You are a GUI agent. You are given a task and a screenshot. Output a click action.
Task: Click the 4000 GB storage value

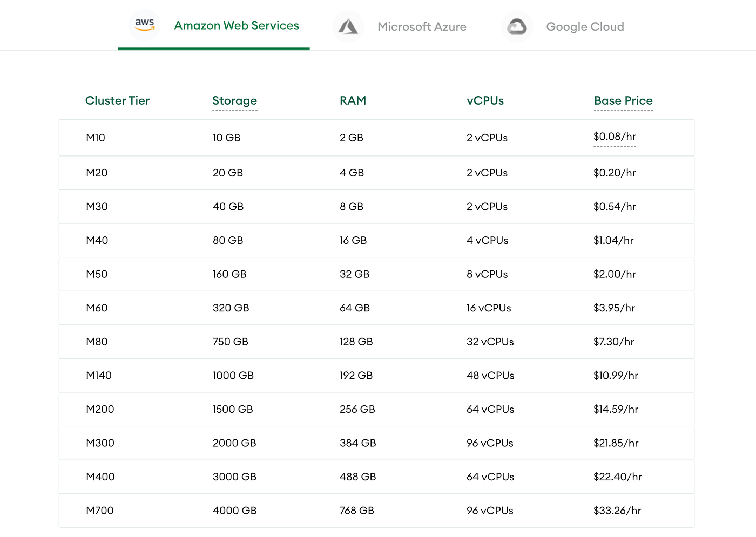click(x=235, y=511)
